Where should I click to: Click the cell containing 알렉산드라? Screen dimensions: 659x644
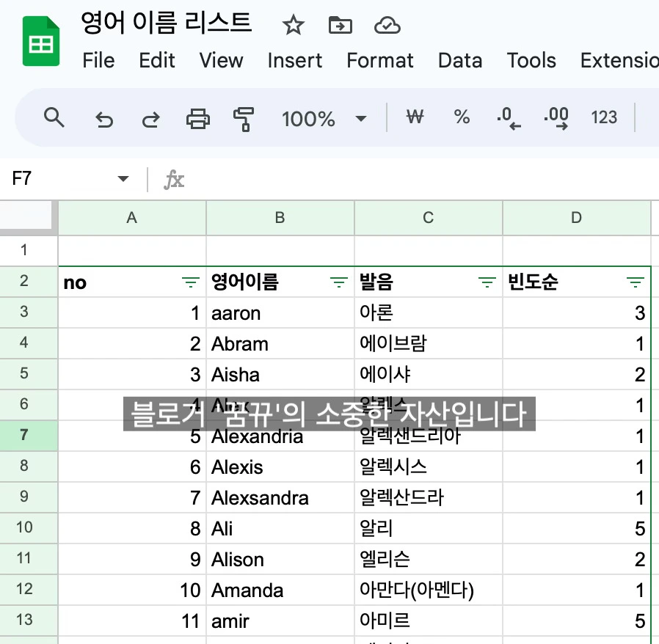click(429, 497)
